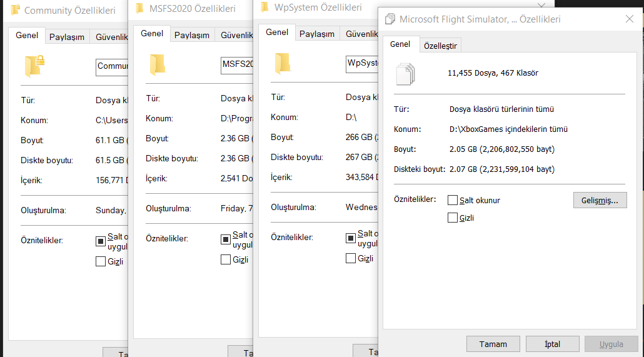Image resolution: width=644 pixels, height=357 pixels.
Task: Enable Salt okunur in Microsoft Flight Simulator properties
Action: [453, 200]
